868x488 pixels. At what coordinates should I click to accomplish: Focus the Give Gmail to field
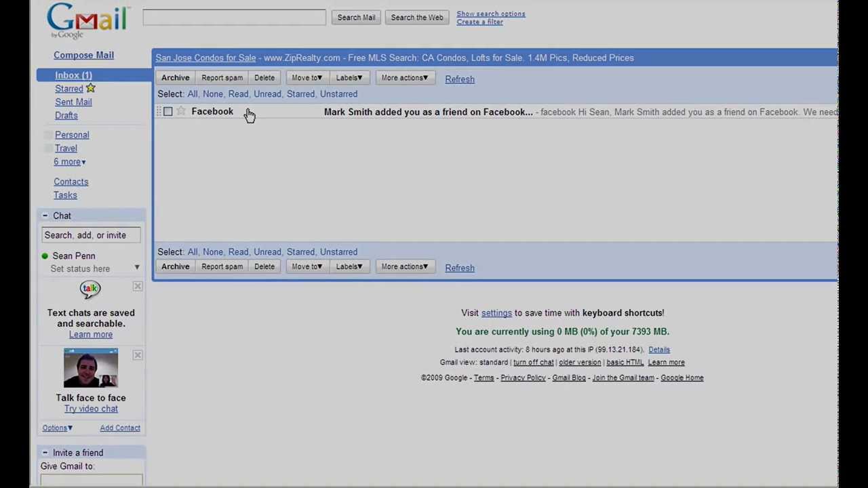[91, 480]
